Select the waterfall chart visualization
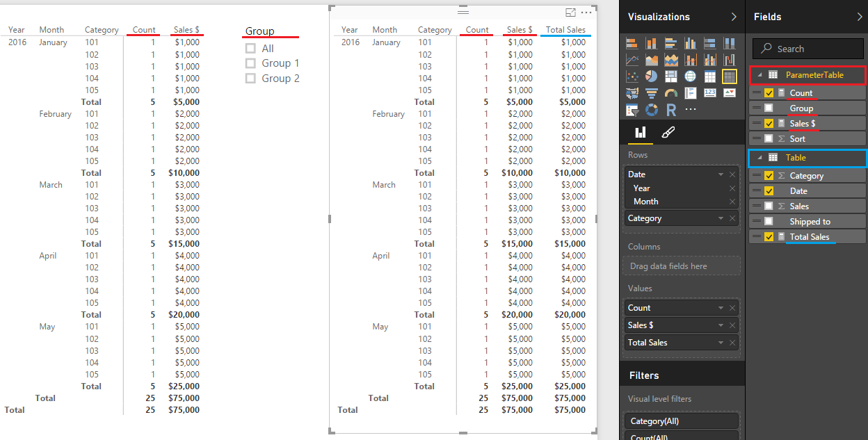 730,60
